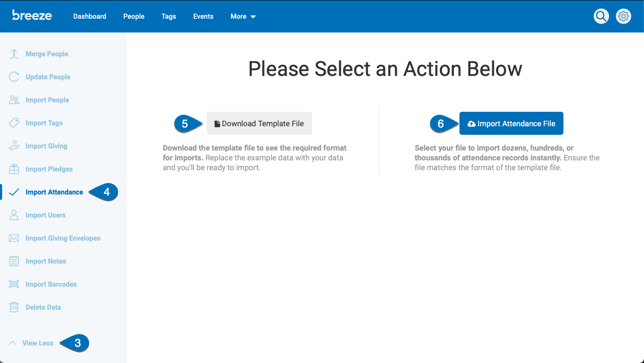Click the Import People group icon
This screenshot has width=644, height=363.
point(14,100)
